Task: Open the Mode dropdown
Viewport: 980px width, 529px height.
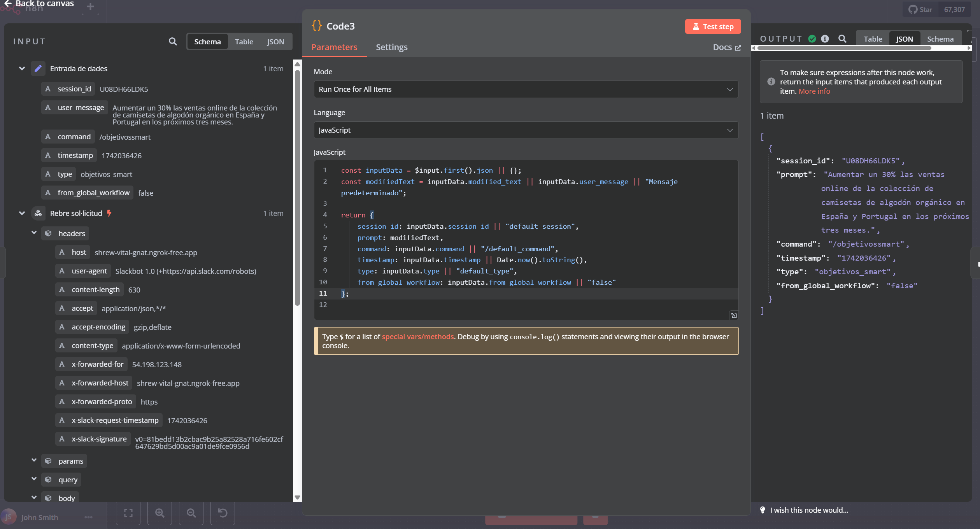Action: (526, 89)
